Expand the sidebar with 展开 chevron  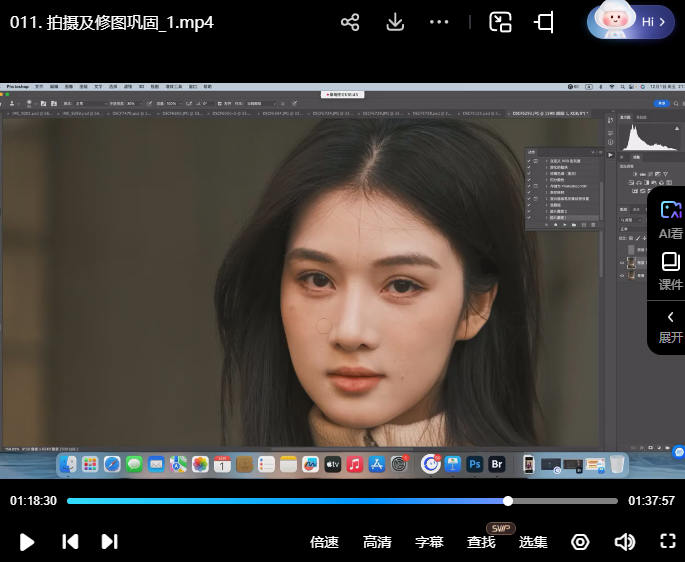click(x=670, y=326)
